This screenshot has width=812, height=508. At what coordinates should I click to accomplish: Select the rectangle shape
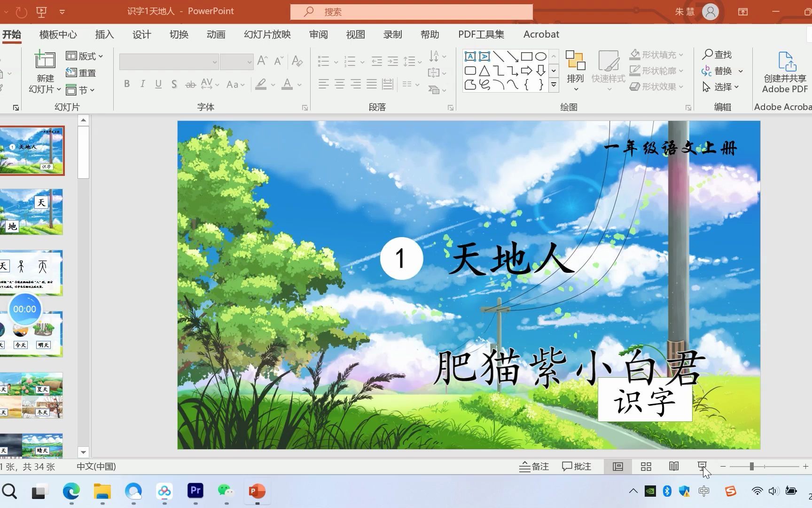(526, 56)
